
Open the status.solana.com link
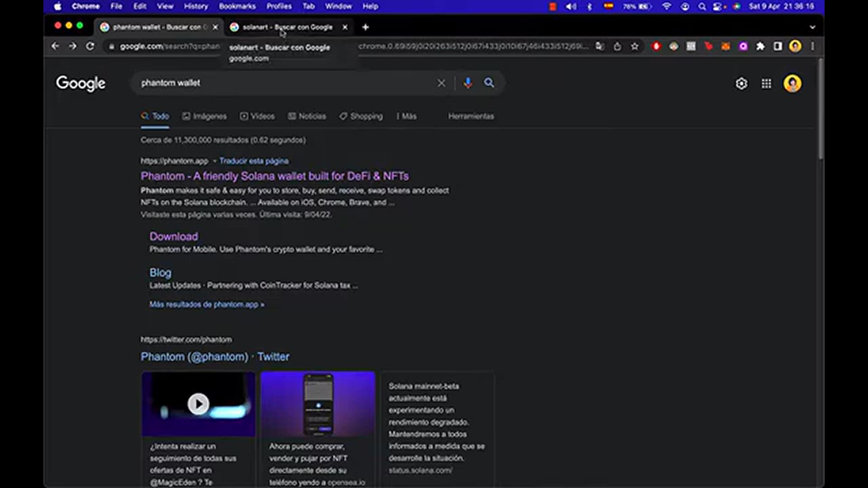click(x=420, y=470)
